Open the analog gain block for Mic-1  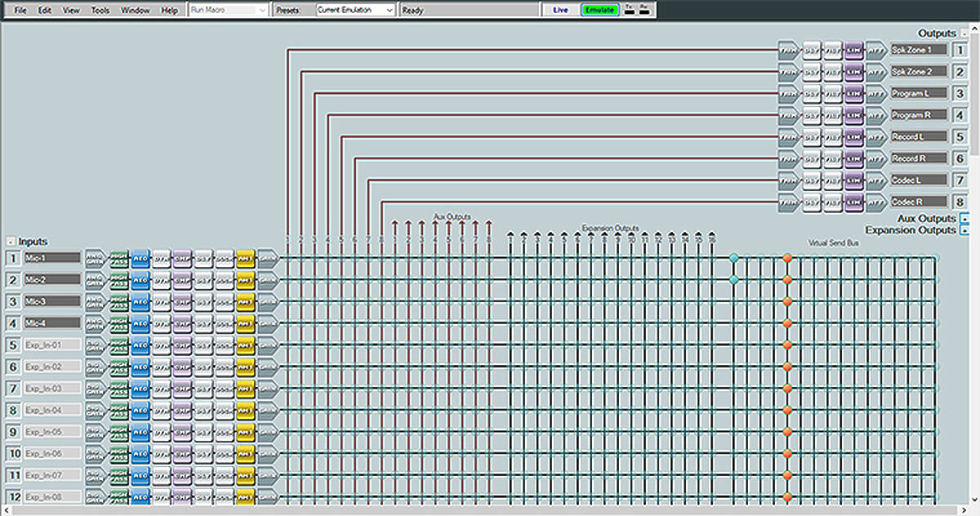point(96,259)
